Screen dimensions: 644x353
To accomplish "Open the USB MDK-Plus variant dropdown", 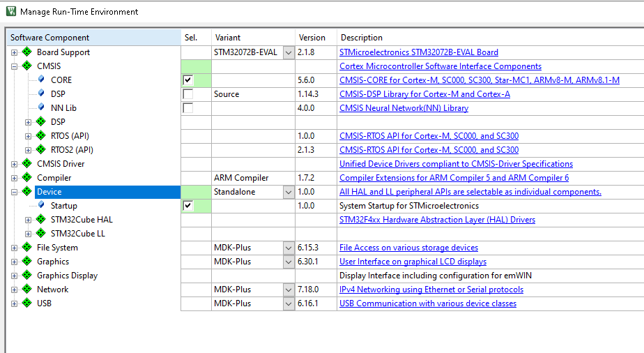I will coord(289,304).
